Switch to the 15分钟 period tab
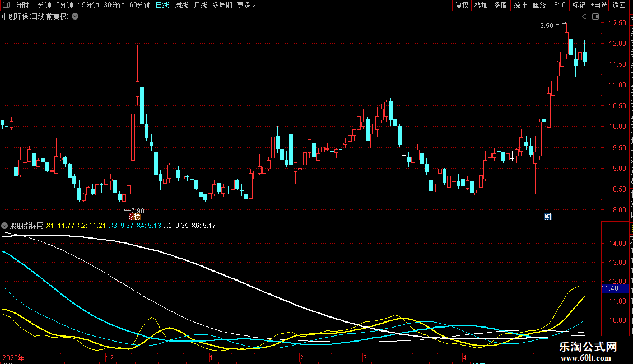Viewport: 633px width, 364px height. 89,5
